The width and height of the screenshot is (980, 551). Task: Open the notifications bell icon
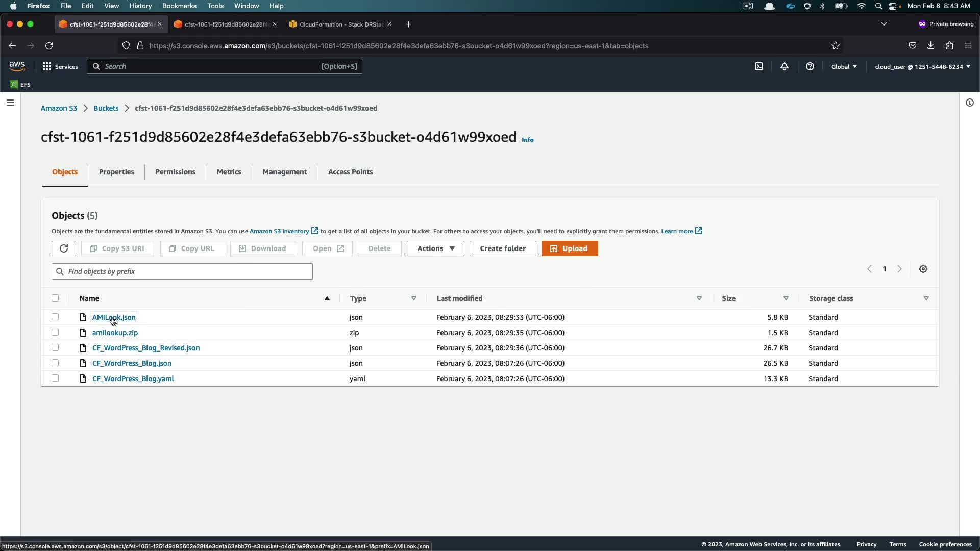pos(784,66)
